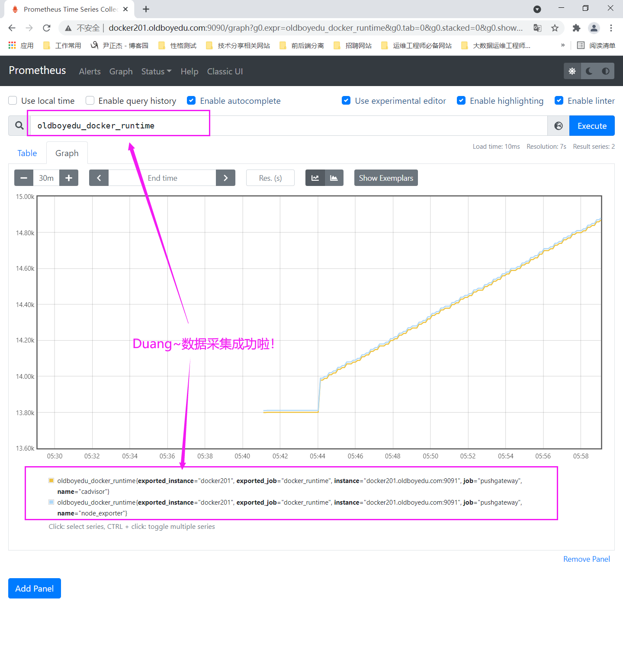Switch to the dark theme moon icon
The width and height of the screenshot is (623, 672).
(x=589, y=71)
